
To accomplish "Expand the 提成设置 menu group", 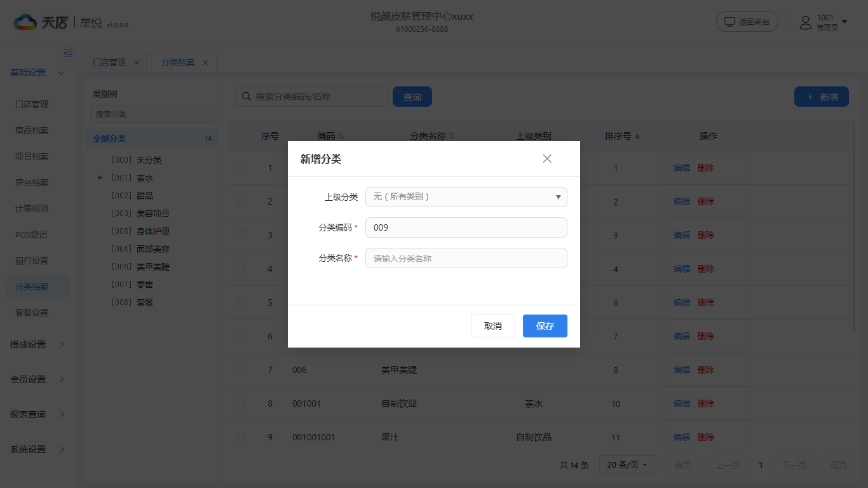I will (x=37, y=344).
